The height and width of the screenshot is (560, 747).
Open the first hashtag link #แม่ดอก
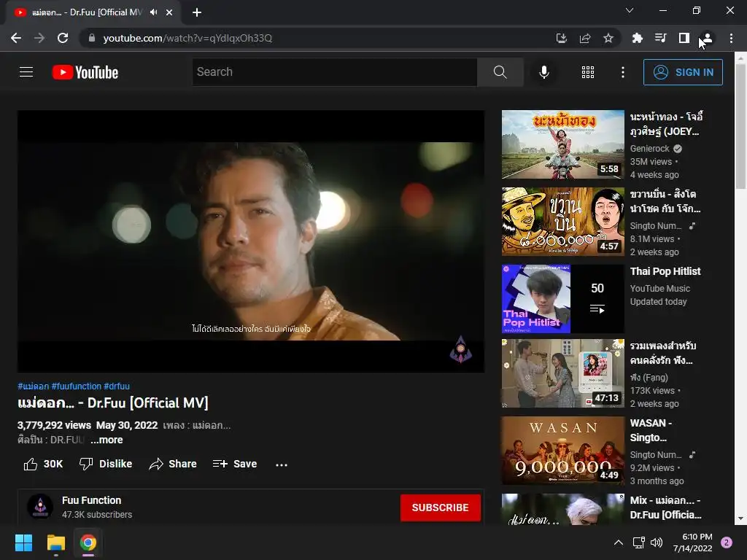34,386
